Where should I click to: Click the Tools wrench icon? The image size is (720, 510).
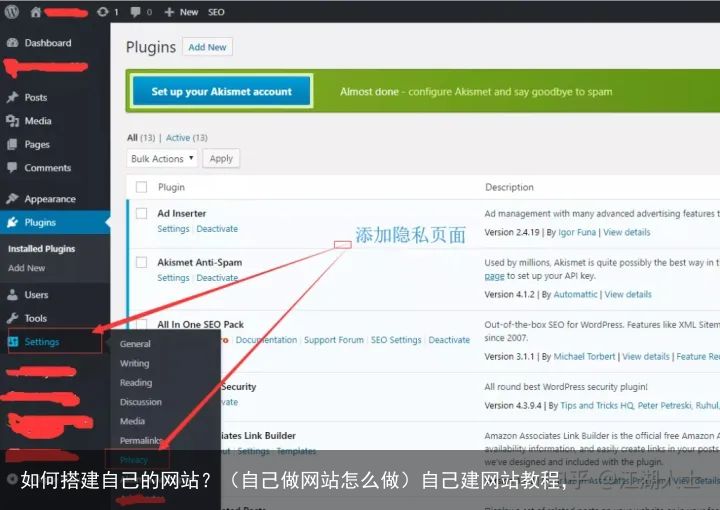coord(13,318)
